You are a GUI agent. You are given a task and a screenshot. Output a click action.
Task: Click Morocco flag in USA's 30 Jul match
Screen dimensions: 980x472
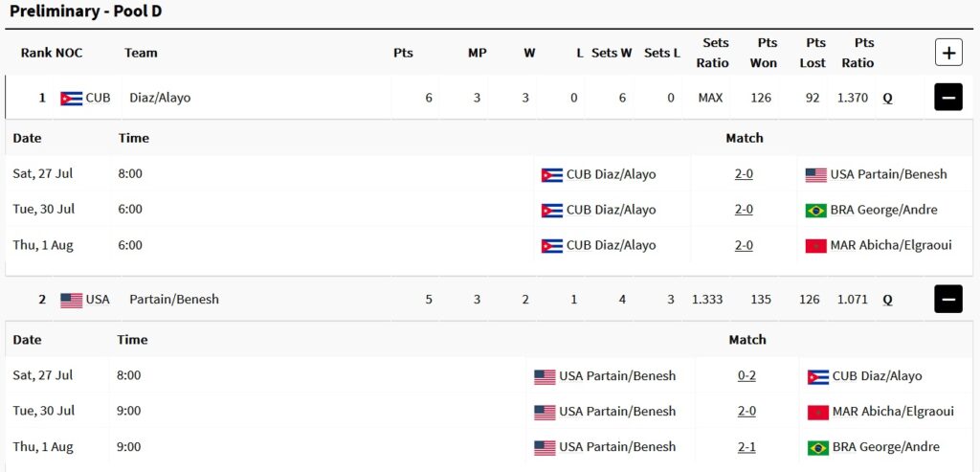818,412
